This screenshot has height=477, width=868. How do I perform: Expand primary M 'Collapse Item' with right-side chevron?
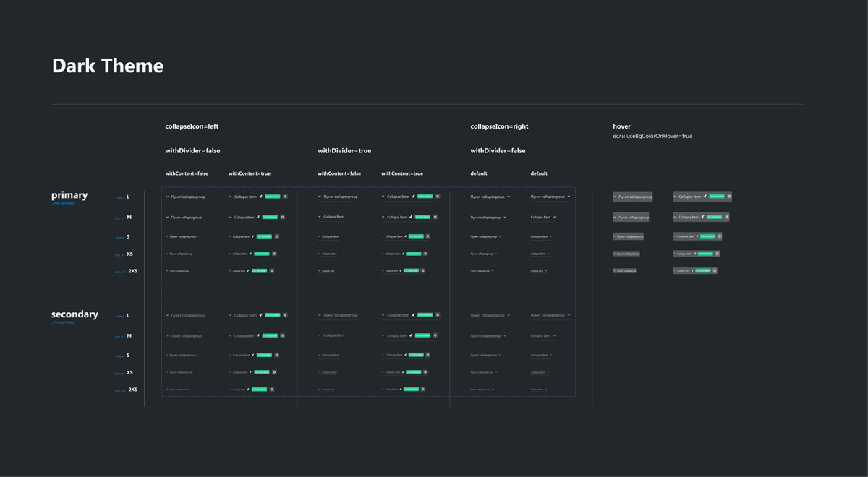(x=555, y=217)
